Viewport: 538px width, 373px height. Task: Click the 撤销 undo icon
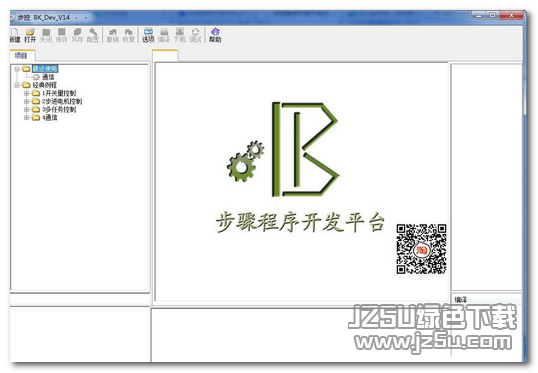[113, 36]
